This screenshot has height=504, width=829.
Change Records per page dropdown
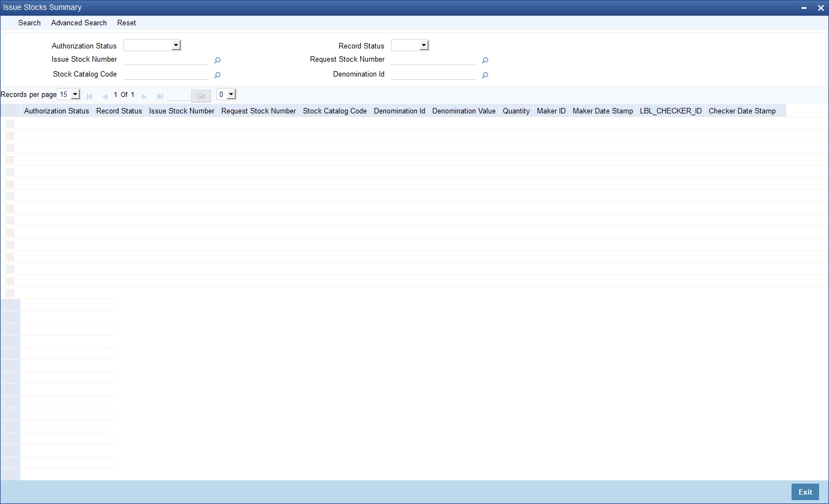pyautogui.click(x=69, y=94)
